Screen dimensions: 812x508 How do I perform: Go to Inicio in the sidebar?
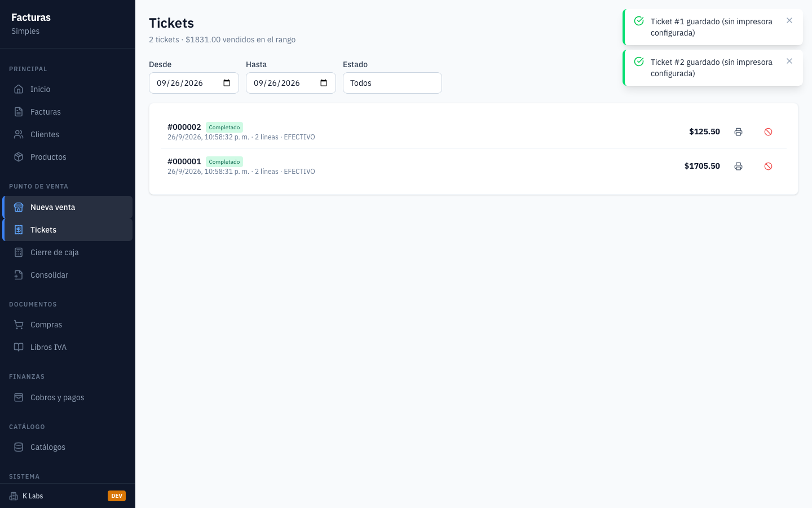click(x=68, y=89)
